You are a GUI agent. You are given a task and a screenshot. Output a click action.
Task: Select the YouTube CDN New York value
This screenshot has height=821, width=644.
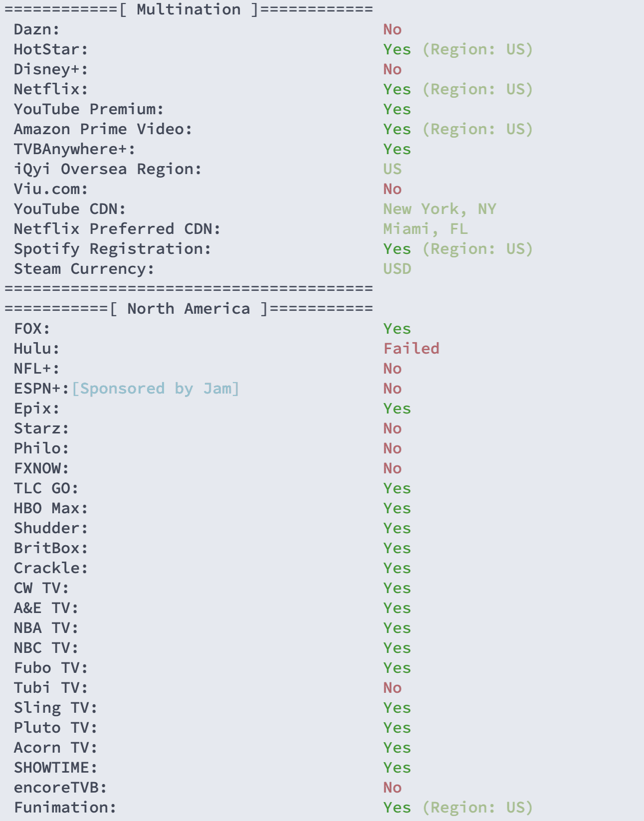click(440, 209)
